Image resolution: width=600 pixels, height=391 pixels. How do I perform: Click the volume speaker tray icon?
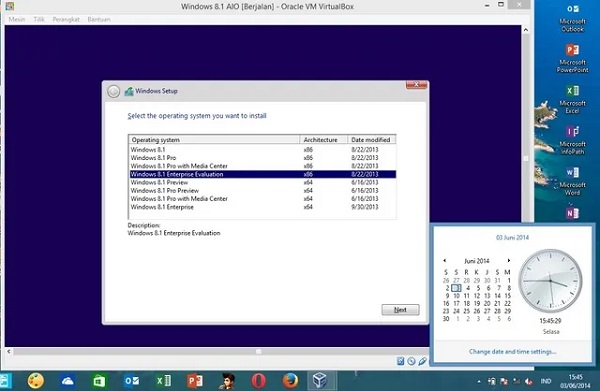(x=529, y=381)
